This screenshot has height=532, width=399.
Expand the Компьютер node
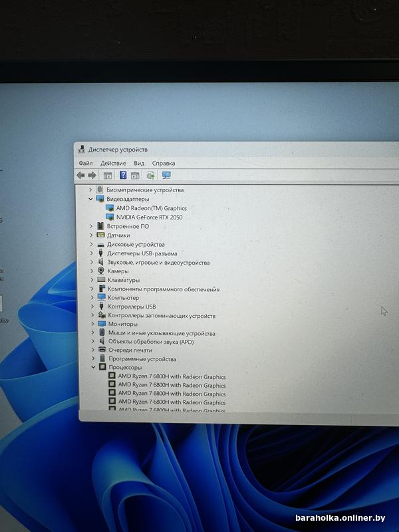coord(92,297)
